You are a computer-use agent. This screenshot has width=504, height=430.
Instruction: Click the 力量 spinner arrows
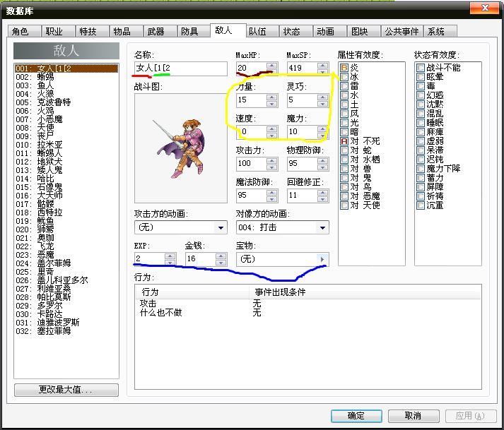(272, 100)
